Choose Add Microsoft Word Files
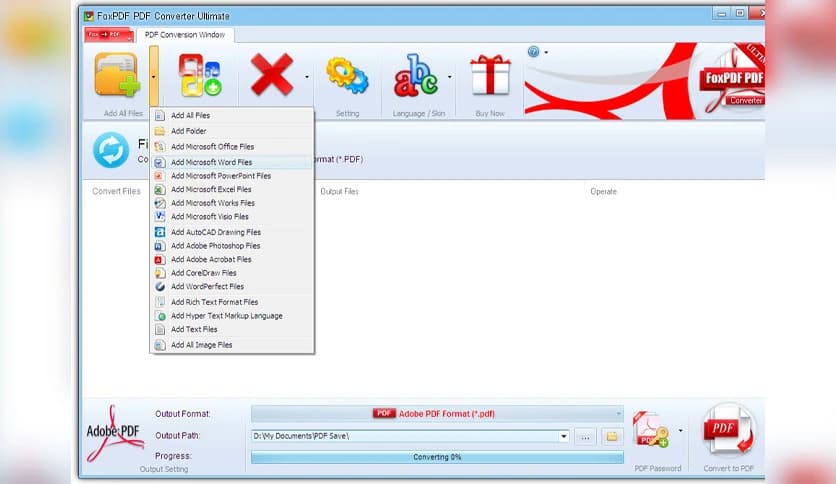The image size is (836, 484). tap(232, 162)
